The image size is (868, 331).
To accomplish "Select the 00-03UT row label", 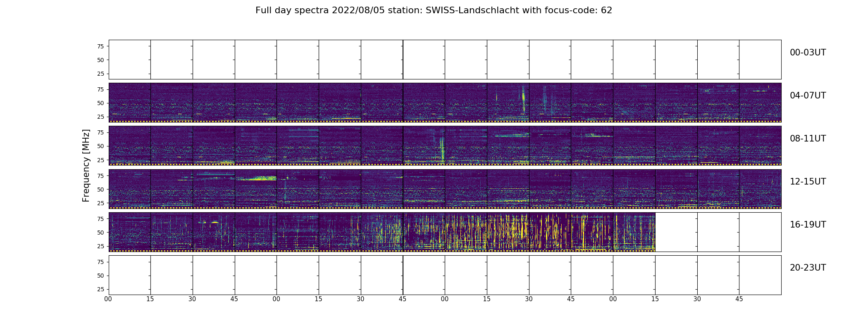I will [x=808, y=53].
